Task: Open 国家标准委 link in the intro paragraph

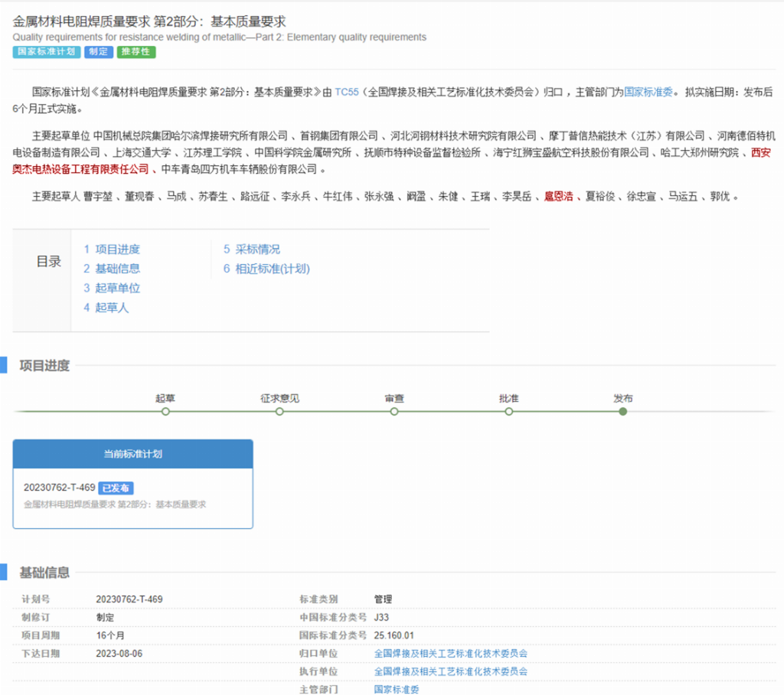Action: coord(648,92)
